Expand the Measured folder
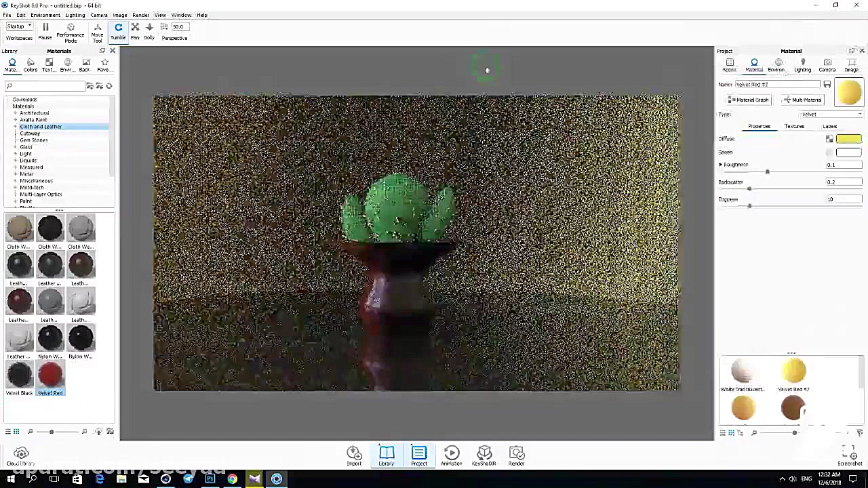Image resolution: width=868 pixels, height=488 pixels. (x=15, y=167)
